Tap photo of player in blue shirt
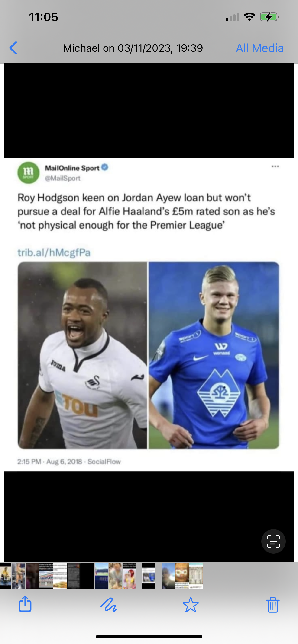The image size is (298, 644). (x=214, y=355)
